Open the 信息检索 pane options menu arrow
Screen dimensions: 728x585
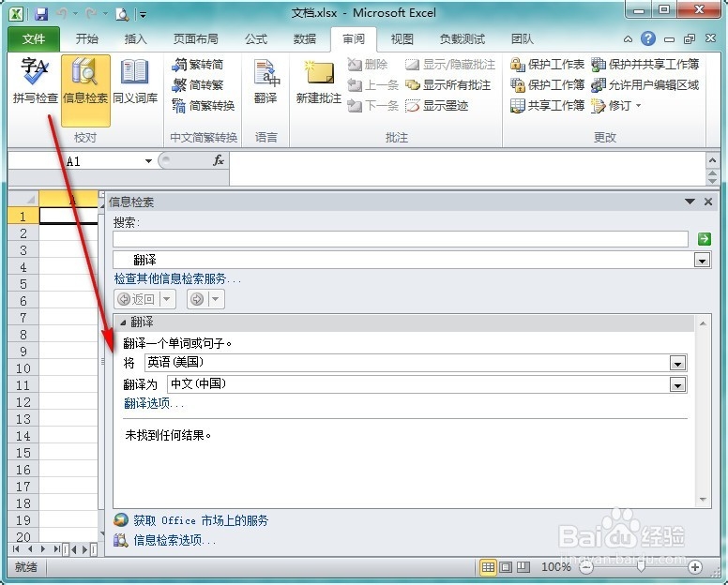click(x=690, y=202)
